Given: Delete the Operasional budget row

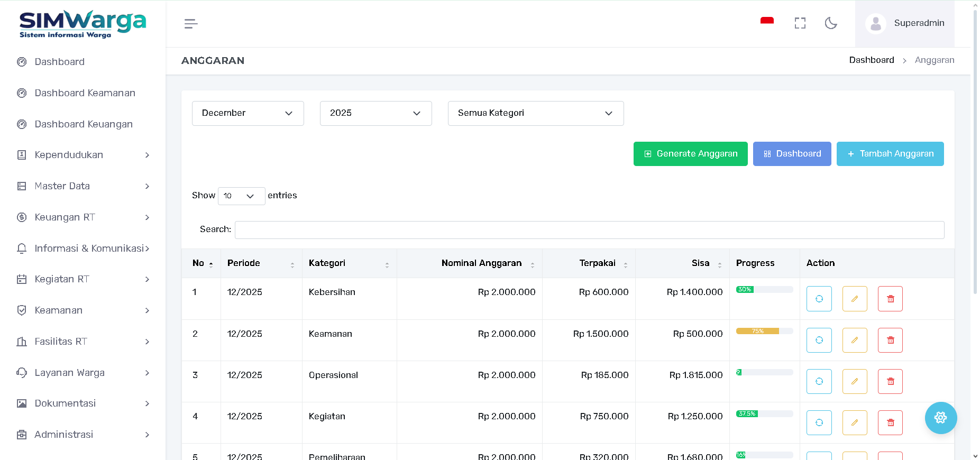Looking at the screenshot, I should coord(890,381).
